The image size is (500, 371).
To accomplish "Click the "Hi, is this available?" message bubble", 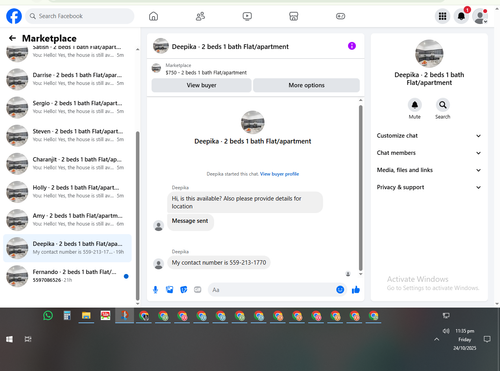I will coord(245,202).
